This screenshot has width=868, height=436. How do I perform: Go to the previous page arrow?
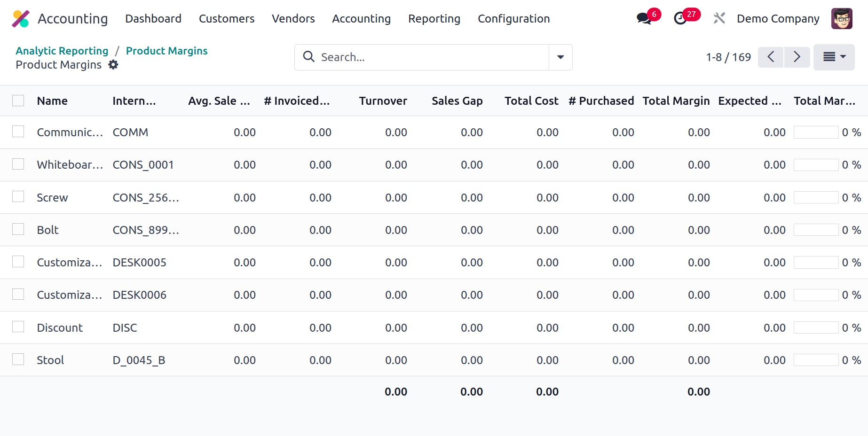tap(771, 57)
